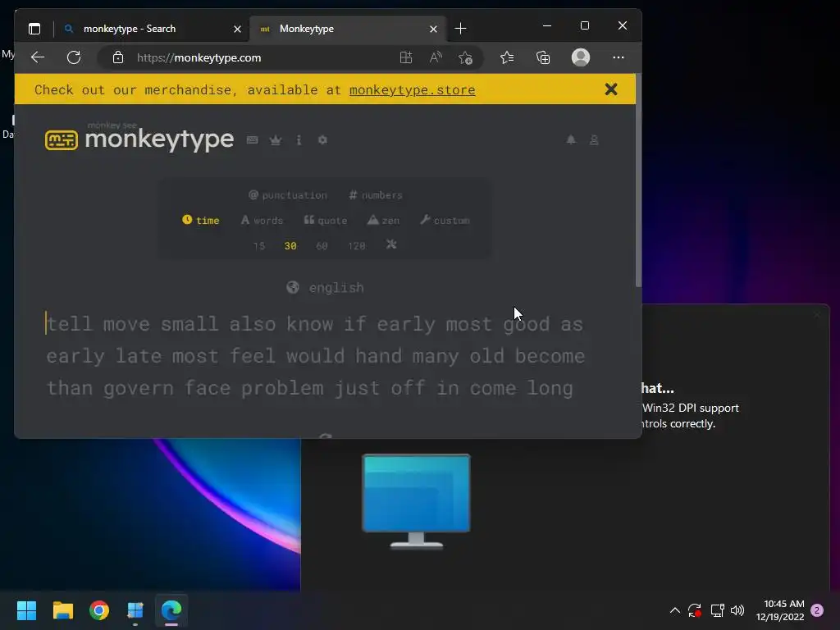
Task: Open the about info icon
Action: (x=299, y=139)
